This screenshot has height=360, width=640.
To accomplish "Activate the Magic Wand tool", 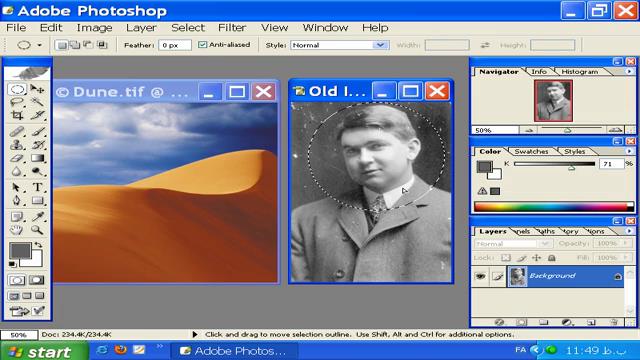I will (38, 102).
